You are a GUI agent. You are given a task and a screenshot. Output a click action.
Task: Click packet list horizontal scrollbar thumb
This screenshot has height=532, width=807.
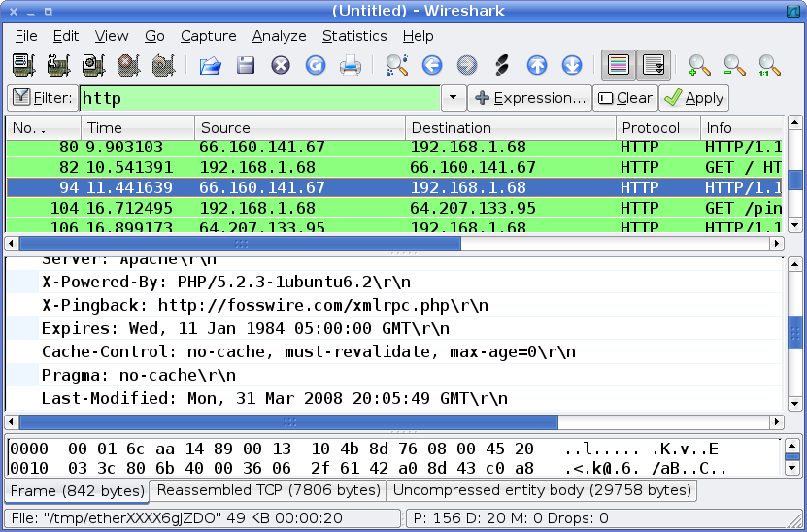[240, 244]
